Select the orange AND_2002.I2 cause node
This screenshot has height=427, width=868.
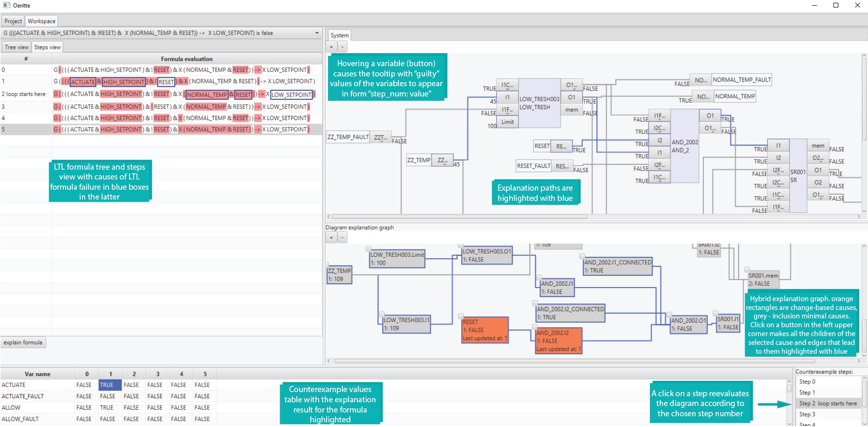coord(559,341)
